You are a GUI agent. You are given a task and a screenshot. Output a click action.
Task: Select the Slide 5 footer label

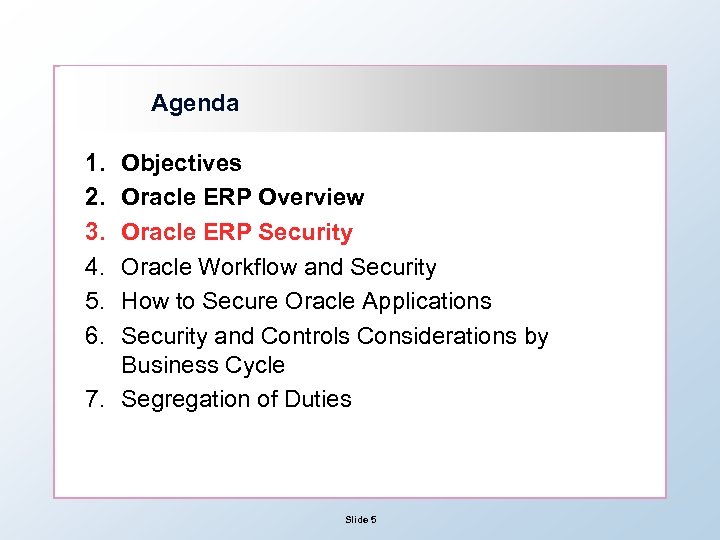point(360,519)
